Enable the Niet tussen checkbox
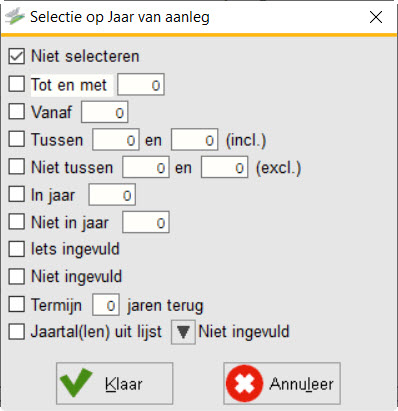 pyautogui.click(x=17, y=166)
